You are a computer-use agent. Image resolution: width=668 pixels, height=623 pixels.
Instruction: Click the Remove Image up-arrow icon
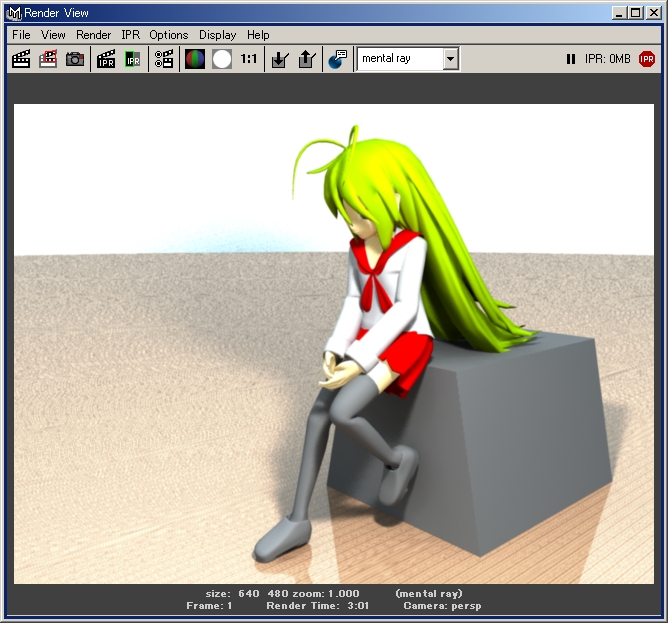(307, 59)
